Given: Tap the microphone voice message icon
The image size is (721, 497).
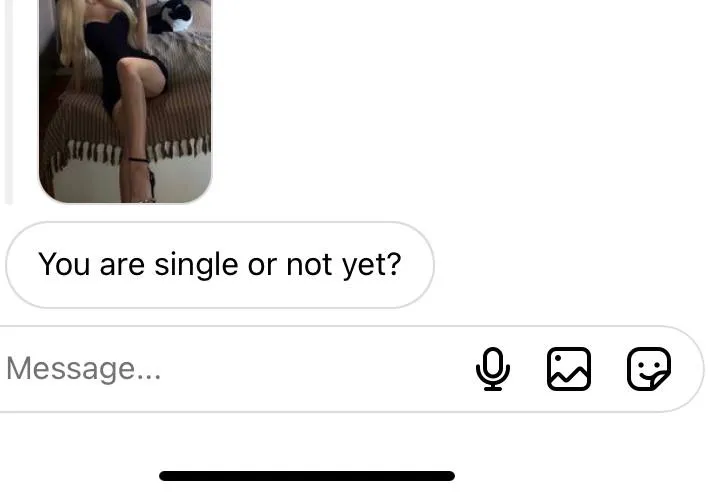Looking at the screenshot, I should (x=492, y=369).
